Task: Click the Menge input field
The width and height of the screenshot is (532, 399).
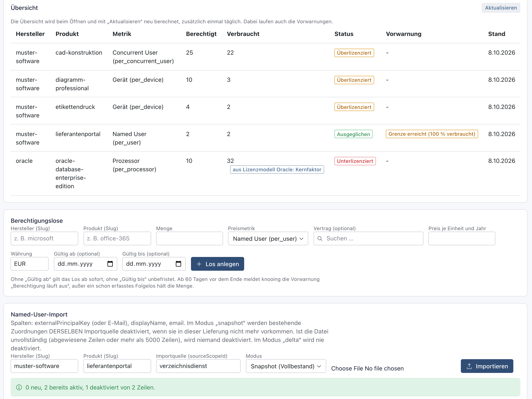Action: [190, 238]
